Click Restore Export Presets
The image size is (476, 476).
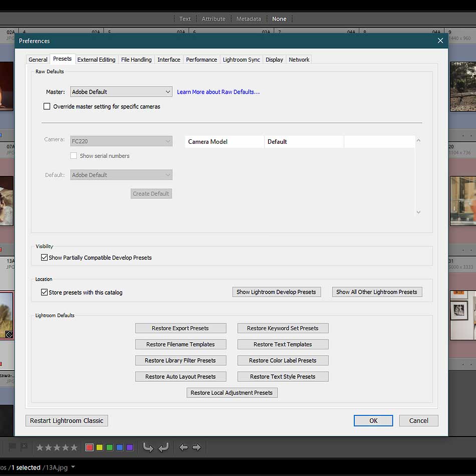tap(180, 328)
